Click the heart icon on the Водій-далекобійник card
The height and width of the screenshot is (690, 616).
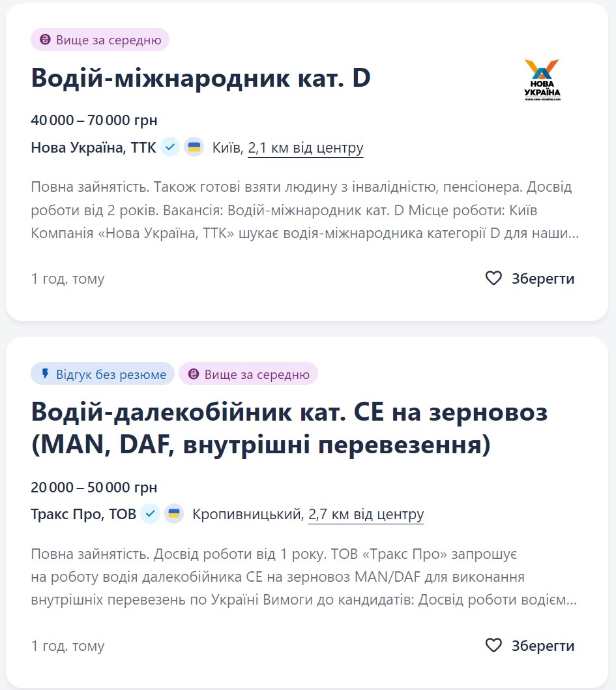[x=494, y=646]
